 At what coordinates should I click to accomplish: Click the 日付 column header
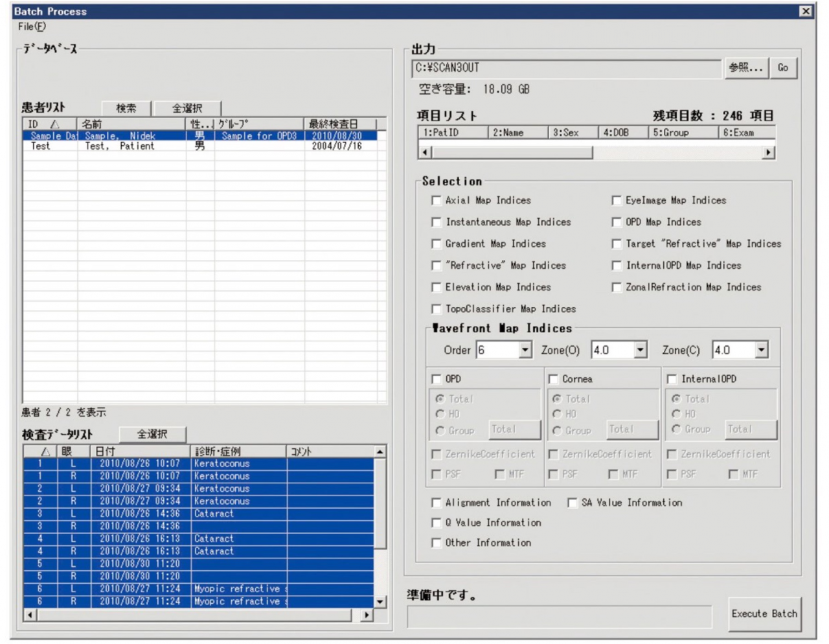coord(141,452)
